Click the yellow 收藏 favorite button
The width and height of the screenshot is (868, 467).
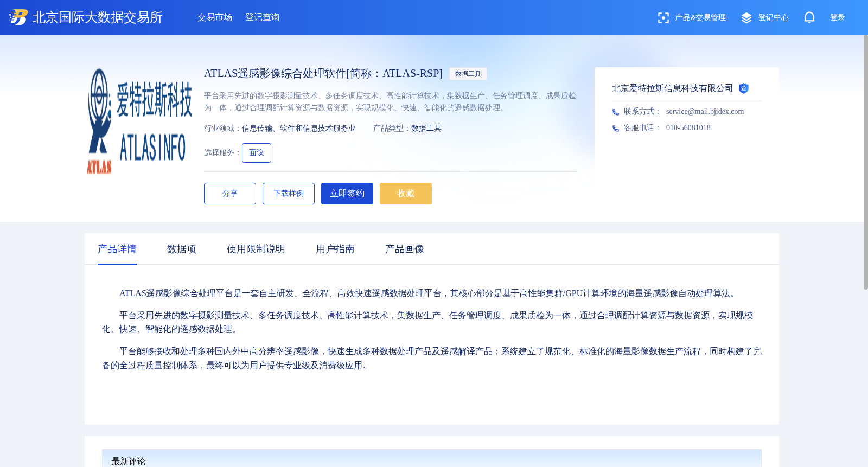pos(406,194)
